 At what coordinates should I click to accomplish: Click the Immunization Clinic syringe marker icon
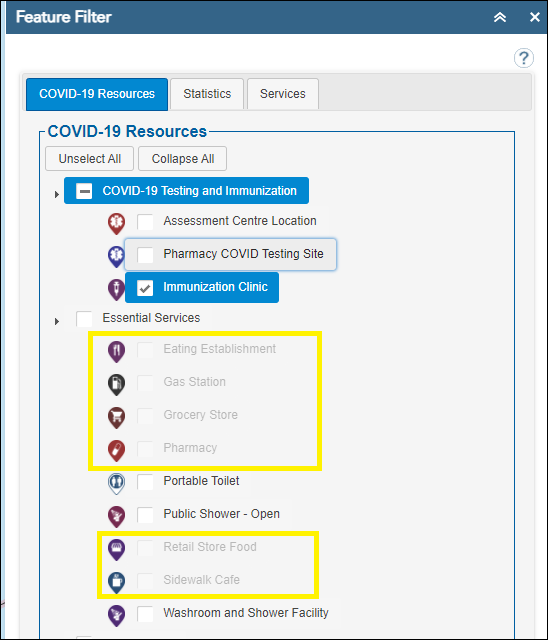[116, 289]
